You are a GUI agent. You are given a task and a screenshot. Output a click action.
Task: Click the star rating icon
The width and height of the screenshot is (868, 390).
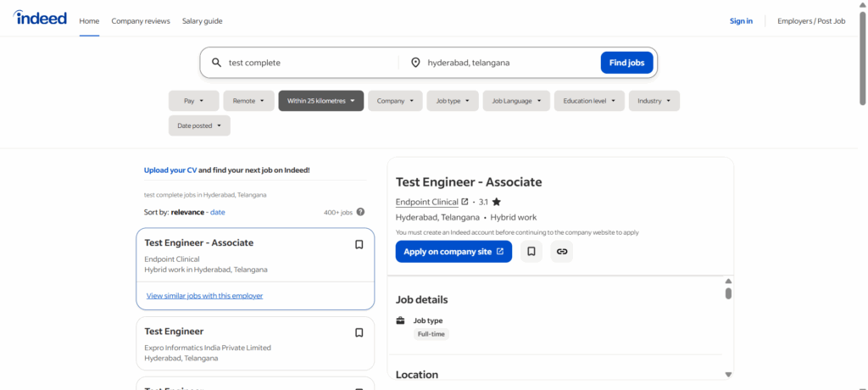496,202
